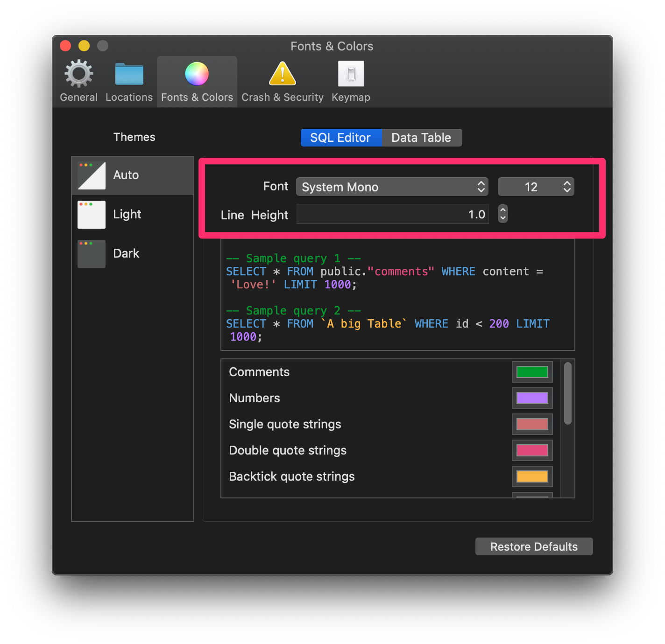Image resolution: width=665 pixels, height=644 pixels.
Task: Click the Auto theme thumbnail
Action: click(x=91, y=175)
